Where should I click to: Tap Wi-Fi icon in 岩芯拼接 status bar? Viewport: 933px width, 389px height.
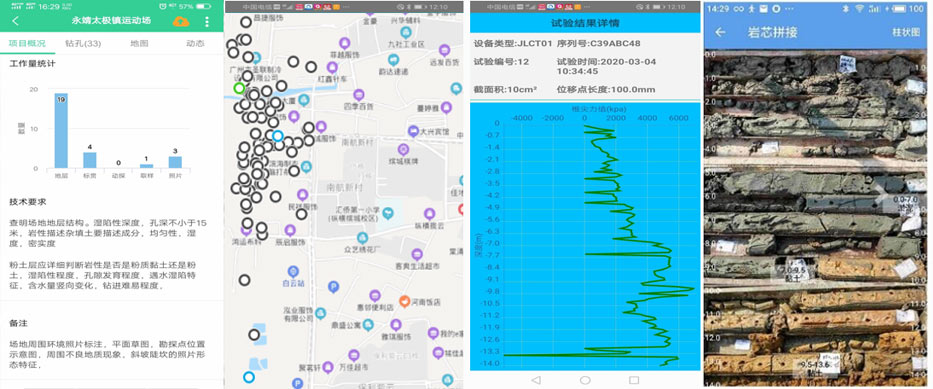coord(859,9)
